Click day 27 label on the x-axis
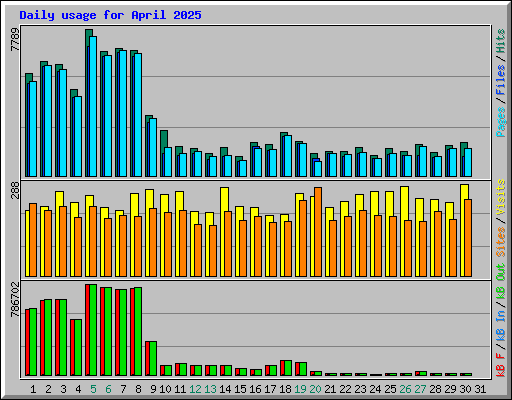This screenshot has height=400, width=512. pos(420,389)
